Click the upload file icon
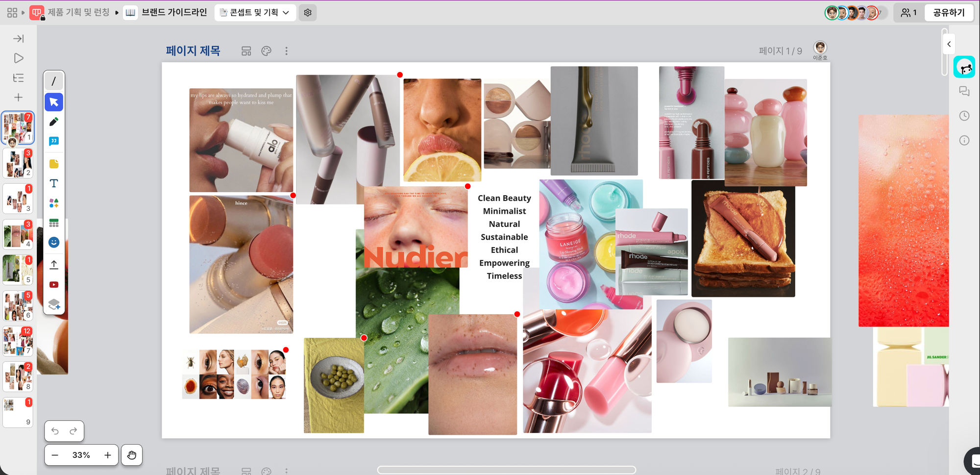The image size is (980, 475). click(54, 265)
